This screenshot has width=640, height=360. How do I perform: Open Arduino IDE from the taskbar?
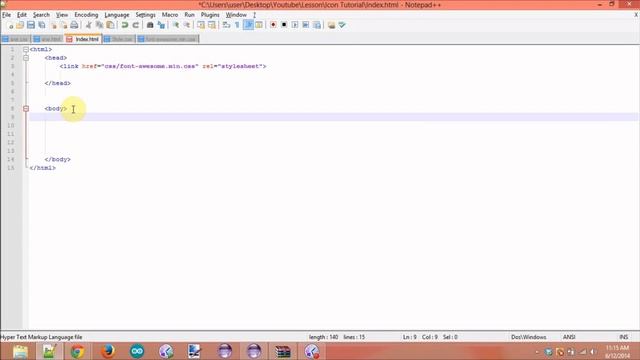[137, 351]
